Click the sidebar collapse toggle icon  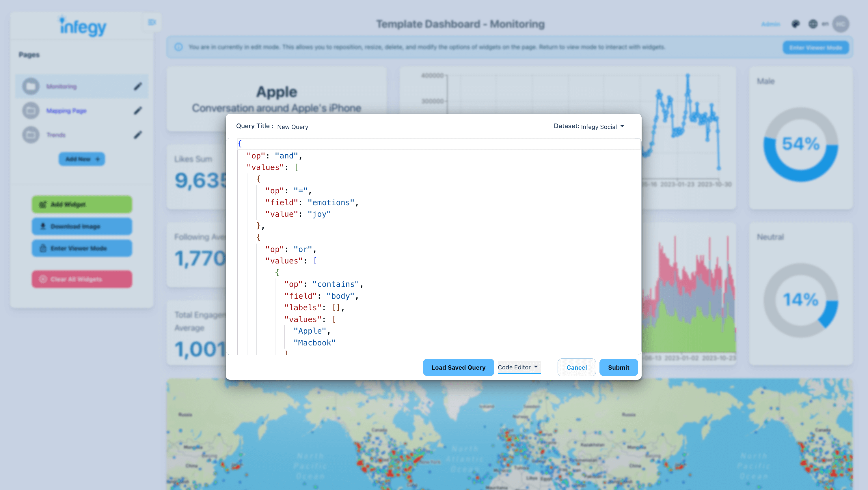pos(152,22)
